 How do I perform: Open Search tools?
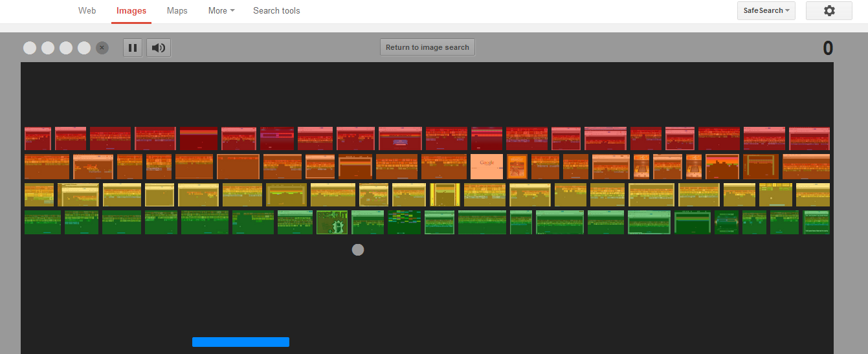coord(276,11)
